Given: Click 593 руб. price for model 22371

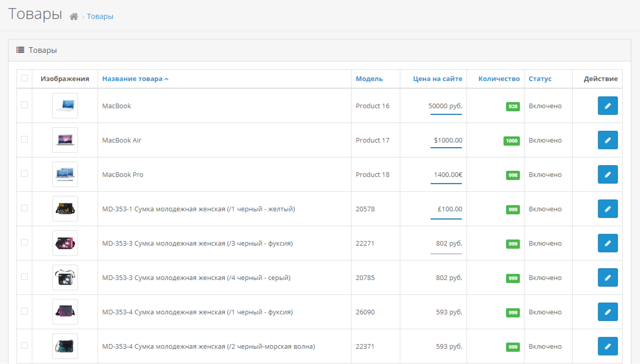Looking at the screenshot, I should [449, 347].
